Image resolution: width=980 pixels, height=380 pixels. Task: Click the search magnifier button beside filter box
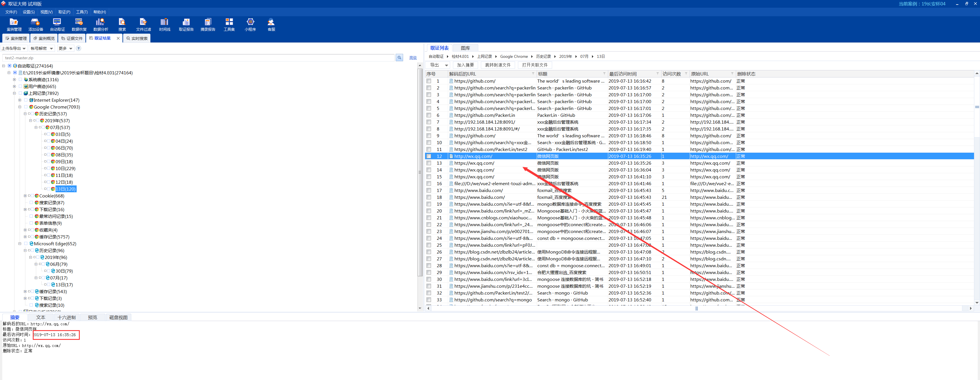click(x=399, y=58)
